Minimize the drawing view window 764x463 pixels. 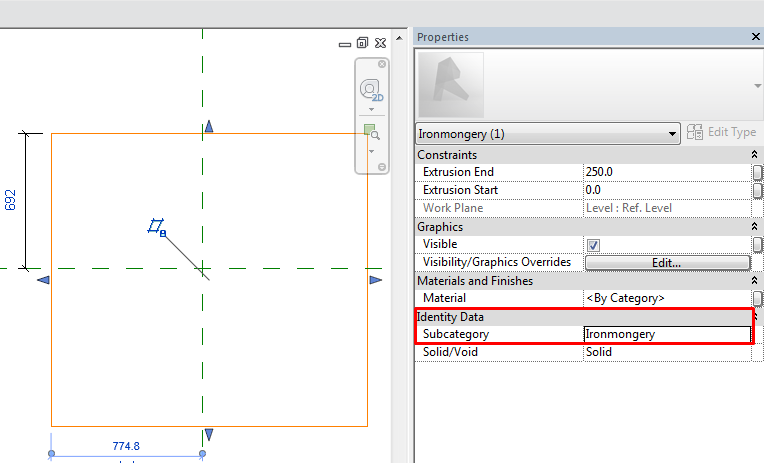345,44
